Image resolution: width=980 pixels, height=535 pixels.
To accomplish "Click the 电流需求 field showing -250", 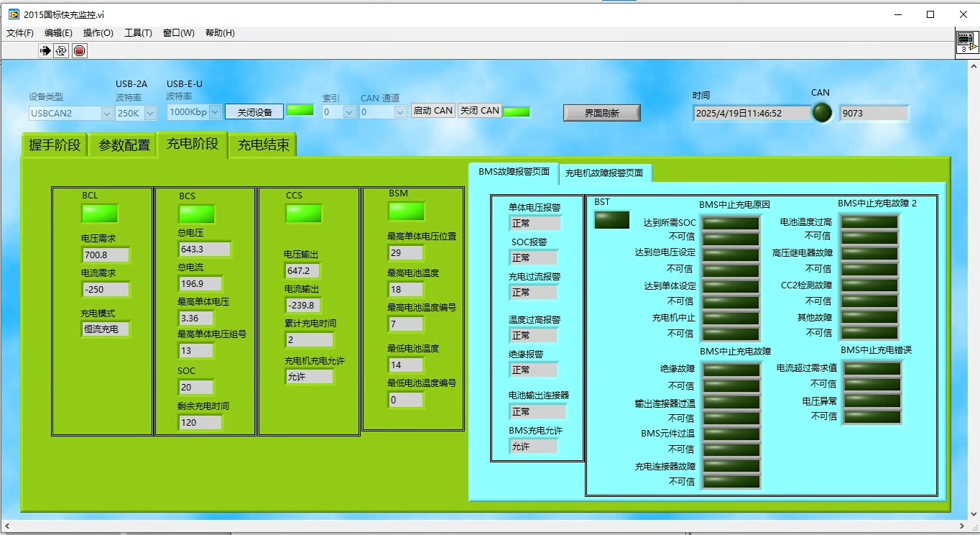I will (106, 290).
